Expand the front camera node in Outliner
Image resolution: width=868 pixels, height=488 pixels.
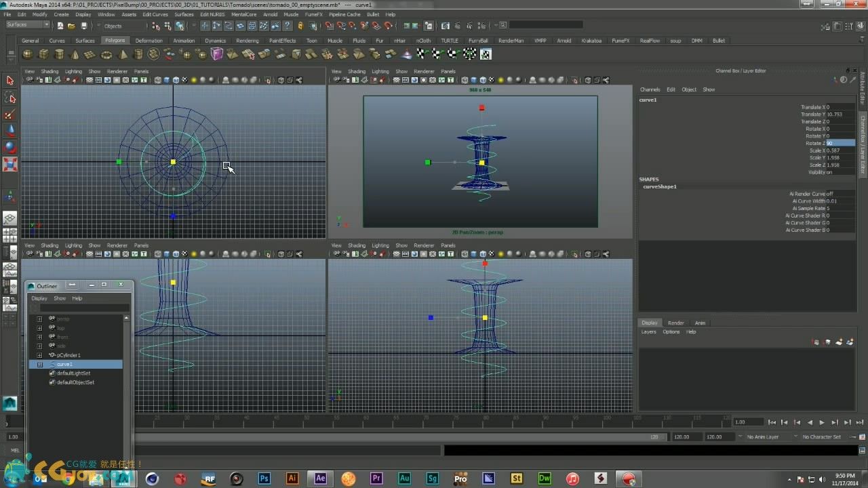pyautogui.click(x=39, y=337)
